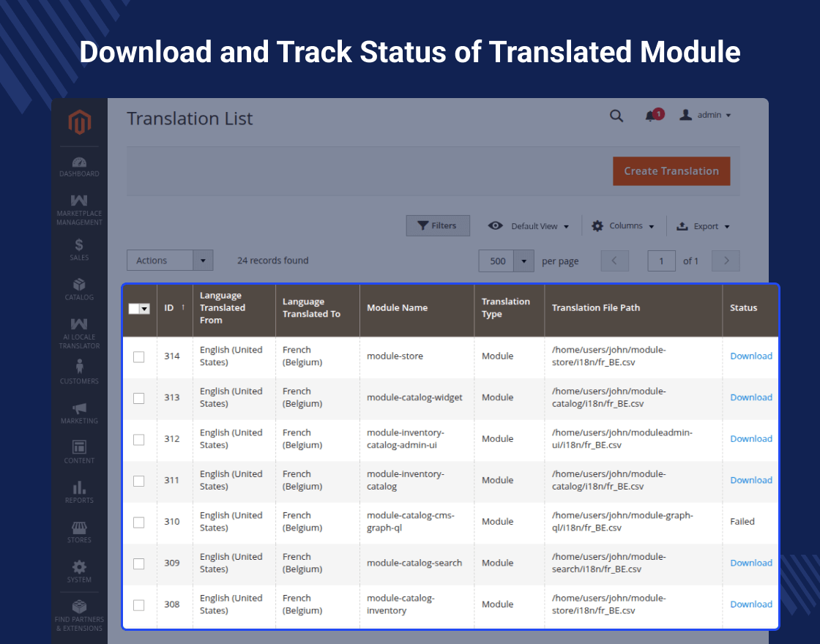820x644 pixels.
Task: Click the search magnifier icon
Action: (616, 116)
